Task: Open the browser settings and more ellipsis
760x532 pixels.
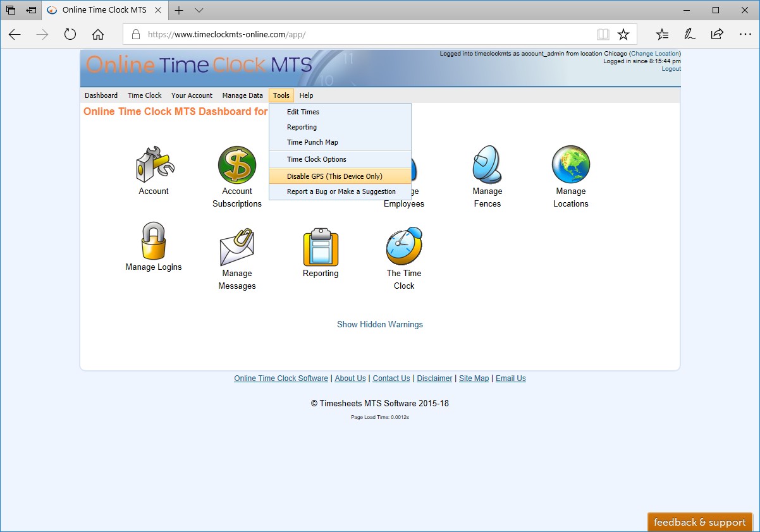Action: 745,34
